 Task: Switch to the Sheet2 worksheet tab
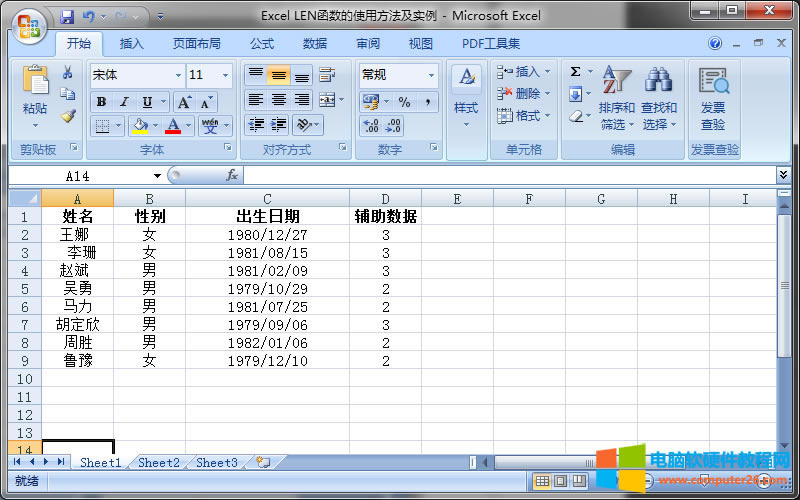click(x=159, y=463)
